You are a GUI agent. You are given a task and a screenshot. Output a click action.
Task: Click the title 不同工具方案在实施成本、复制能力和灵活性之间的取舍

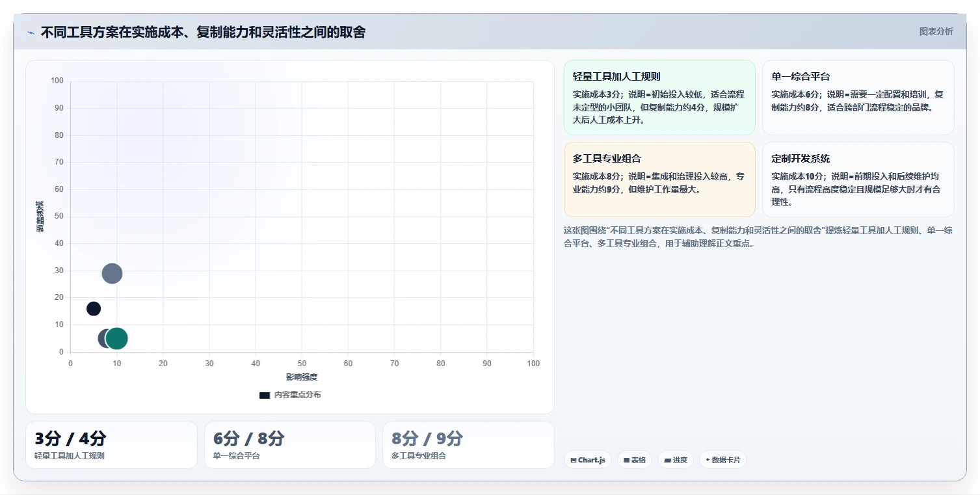203,32
